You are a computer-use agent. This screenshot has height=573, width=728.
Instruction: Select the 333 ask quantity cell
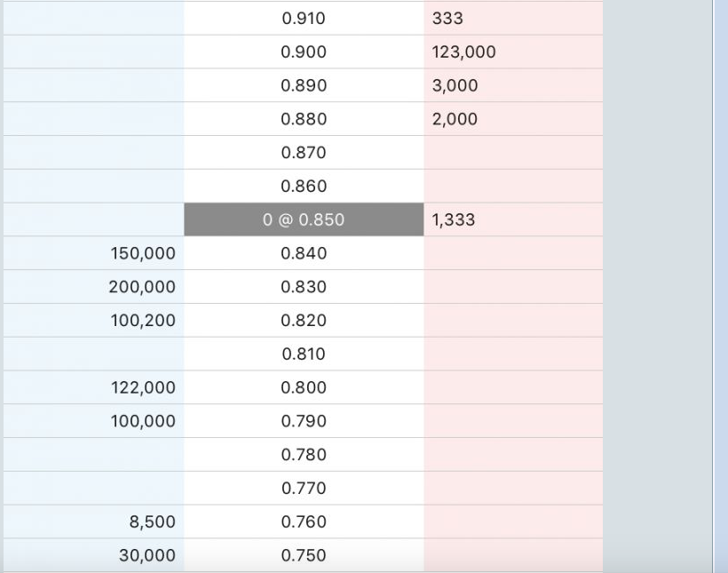(447, 19)
